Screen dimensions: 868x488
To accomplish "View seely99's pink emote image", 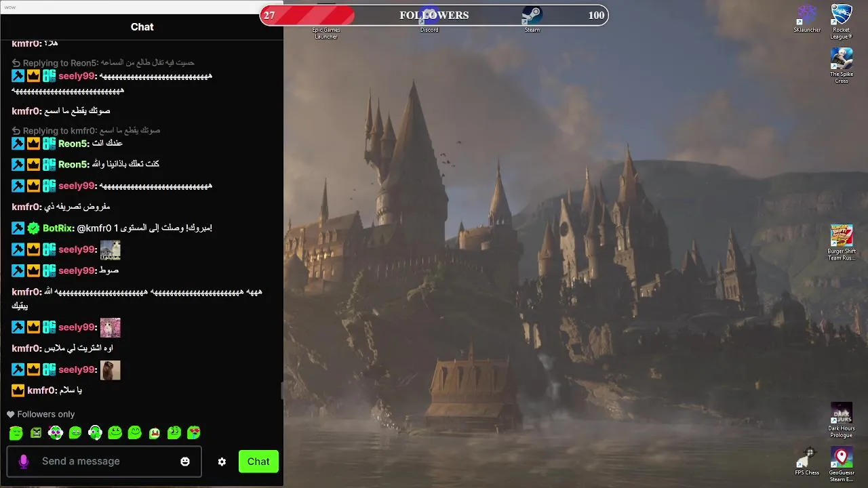I will coord(111,328).
